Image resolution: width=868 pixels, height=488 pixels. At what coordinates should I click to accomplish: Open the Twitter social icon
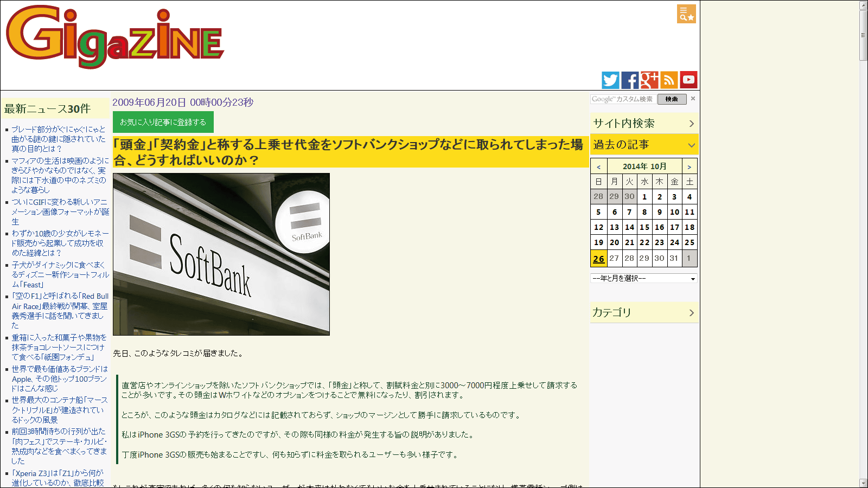point(610,80)
